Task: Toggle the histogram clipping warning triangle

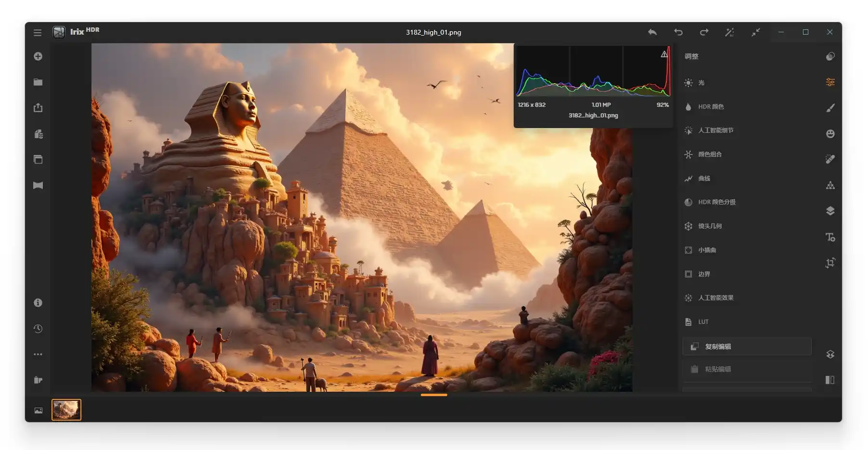Action: coord(664,54)
